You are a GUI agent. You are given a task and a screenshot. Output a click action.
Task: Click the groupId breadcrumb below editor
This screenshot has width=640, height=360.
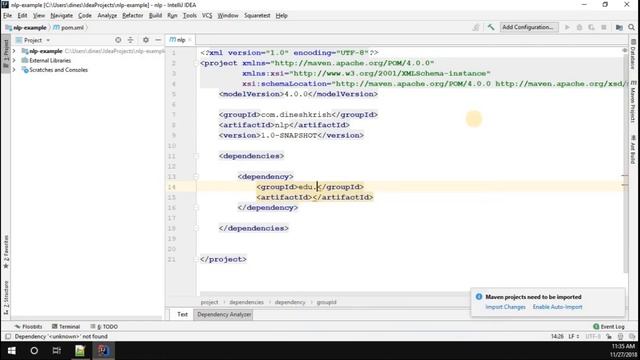click(x=326, y=302)
